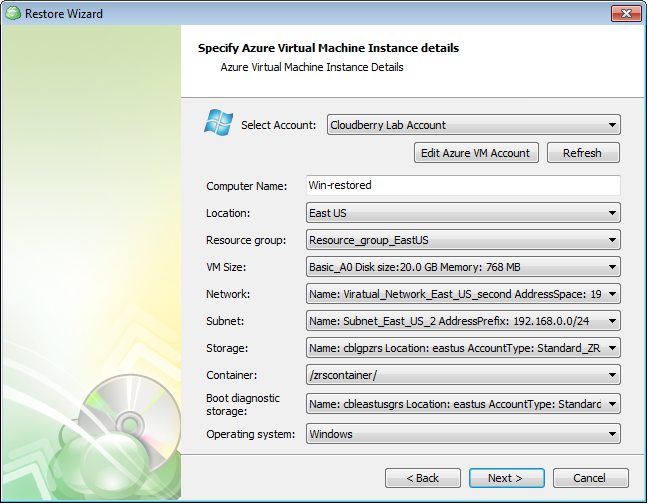
Task: Open the Location dropdown showing East US
Action: tap(463, 213)
